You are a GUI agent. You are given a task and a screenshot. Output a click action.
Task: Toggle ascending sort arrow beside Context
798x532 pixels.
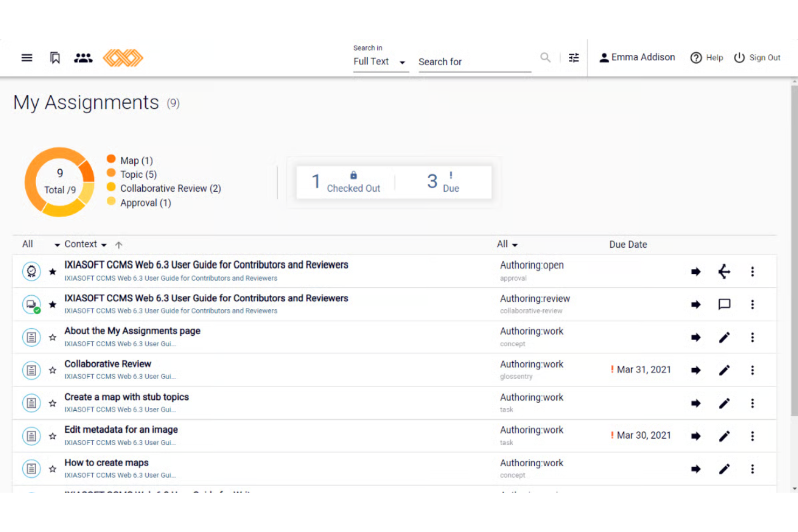pos(119,245)
